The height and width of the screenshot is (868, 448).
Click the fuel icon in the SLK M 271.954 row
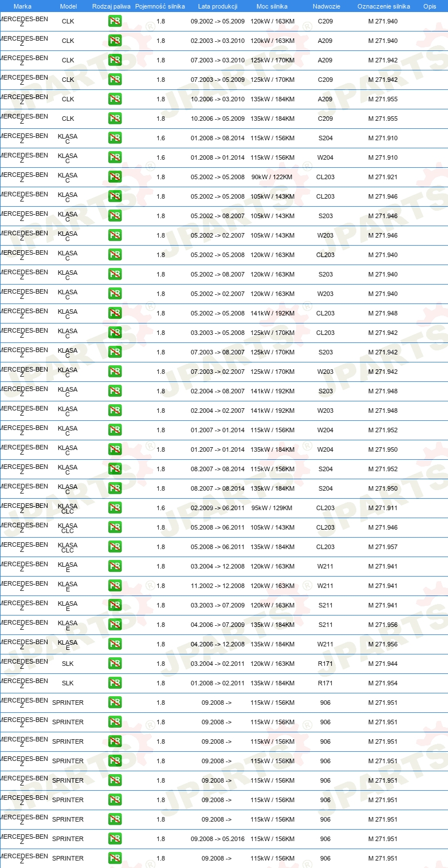click(x=115, y=684)
